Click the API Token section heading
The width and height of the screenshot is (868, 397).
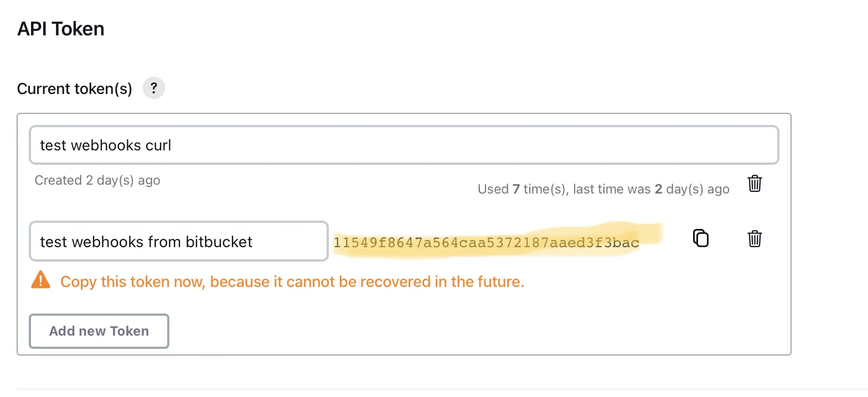click(x=61, y=29)
